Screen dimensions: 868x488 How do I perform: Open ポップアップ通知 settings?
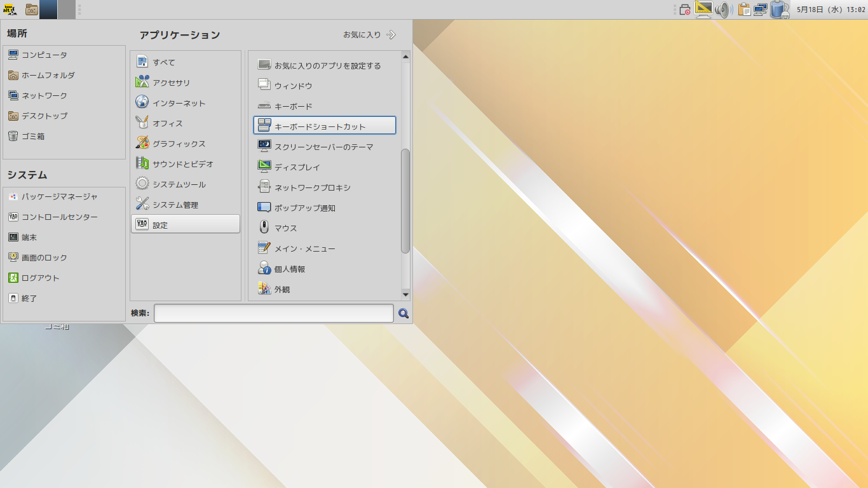coord(325,208)
